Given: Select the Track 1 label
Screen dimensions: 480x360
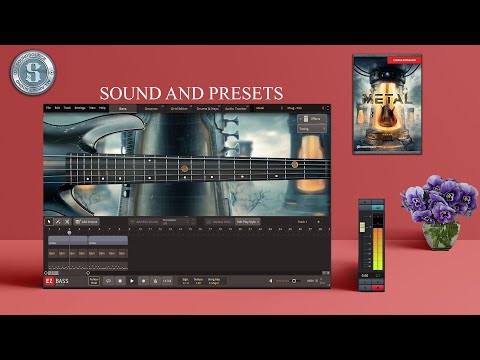Looking at the screenshot, I should [302, 222].
